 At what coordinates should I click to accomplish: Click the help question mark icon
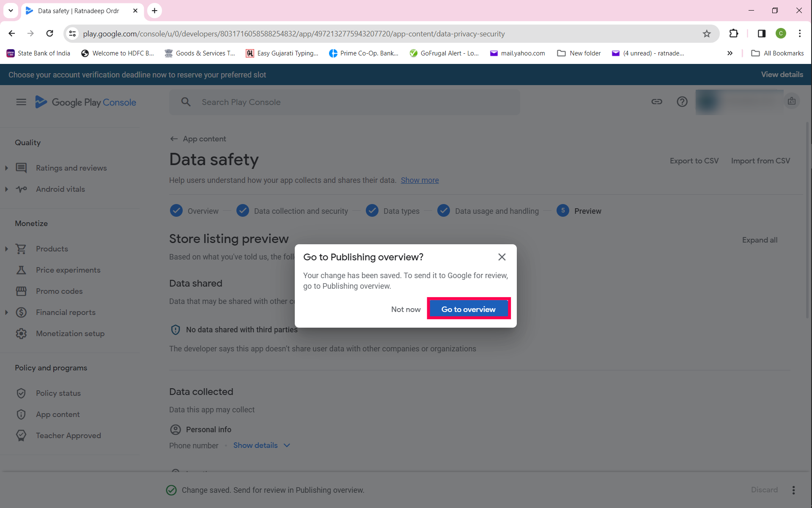[682, 102]
